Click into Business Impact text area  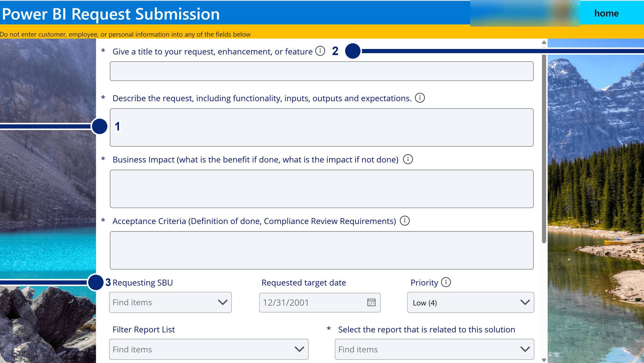tap(321, 189)
